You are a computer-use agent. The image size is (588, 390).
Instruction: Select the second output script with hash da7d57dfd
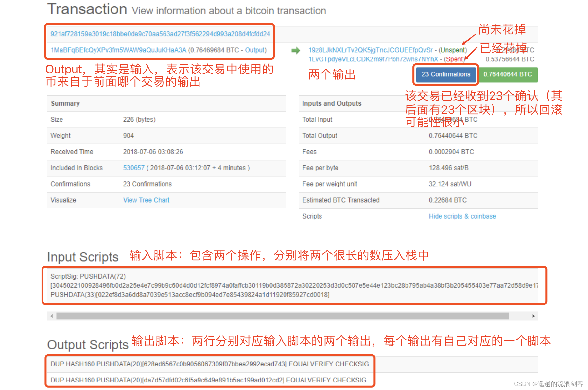(x=208, y=380)
